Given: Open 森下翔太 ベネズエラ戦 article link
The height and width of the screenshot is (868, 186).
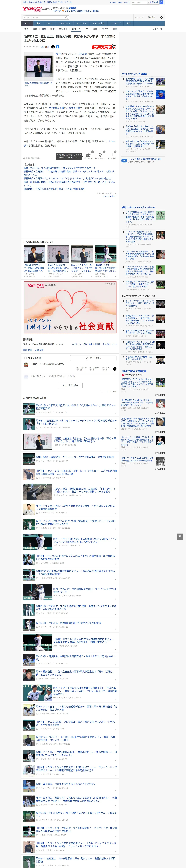Looking at the screenshot, I should point(65,784).
